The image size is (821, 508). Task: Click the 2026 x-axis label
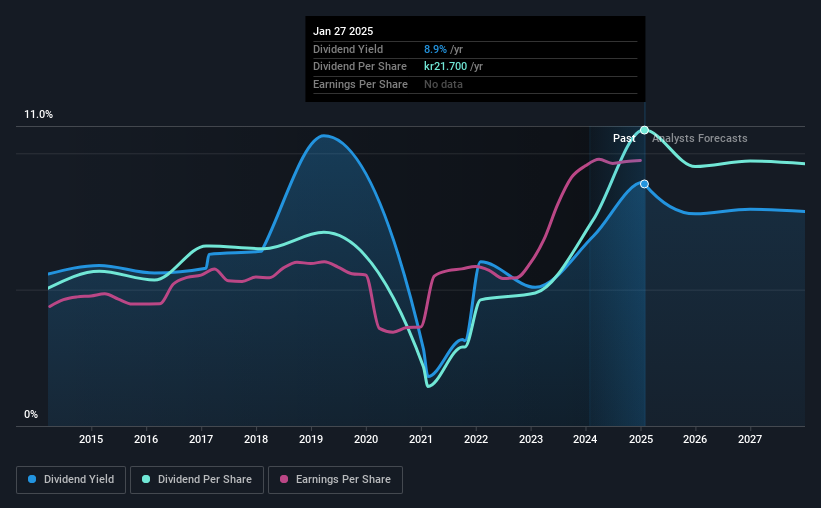[x=695, y=439]
